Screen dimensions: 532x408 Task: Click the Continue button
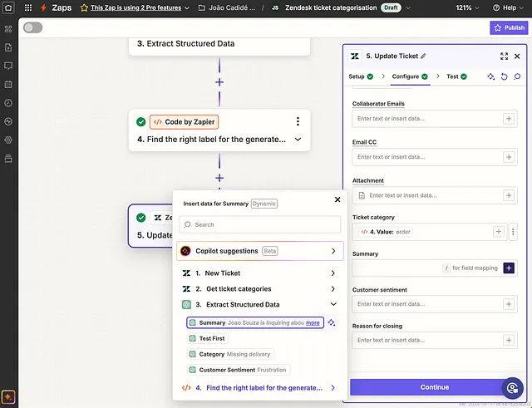click(x=435, y=387)
